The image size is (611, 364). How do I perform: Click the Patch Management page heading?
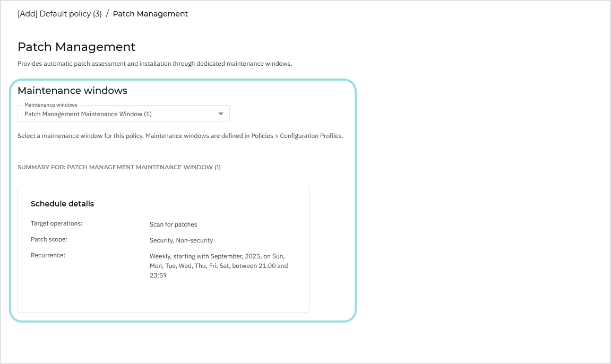tap(76, 47)
